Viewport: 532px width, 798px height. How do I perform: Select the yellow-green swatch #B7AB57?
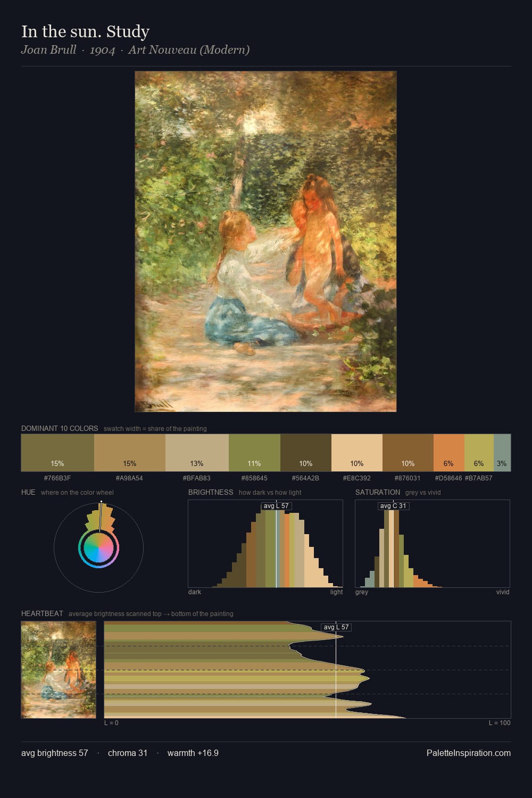click(x=479, y=453)
